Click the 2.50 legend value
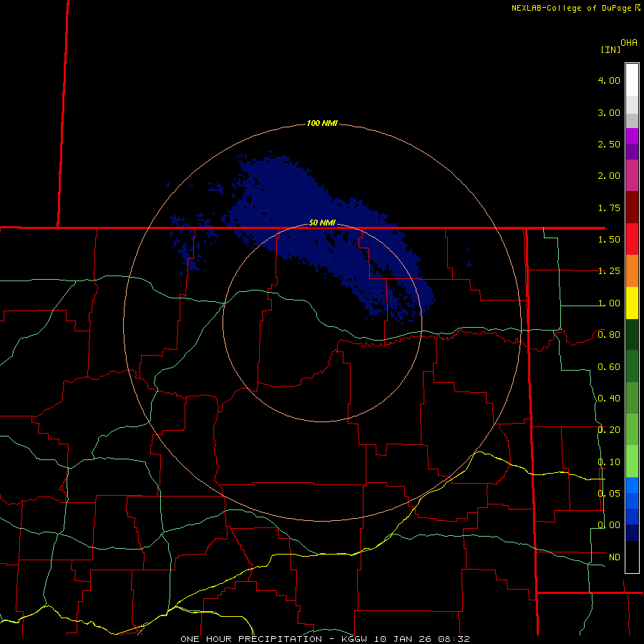Image resolution: width=644 pixels, height=644 pixels. tap(609, 144)
